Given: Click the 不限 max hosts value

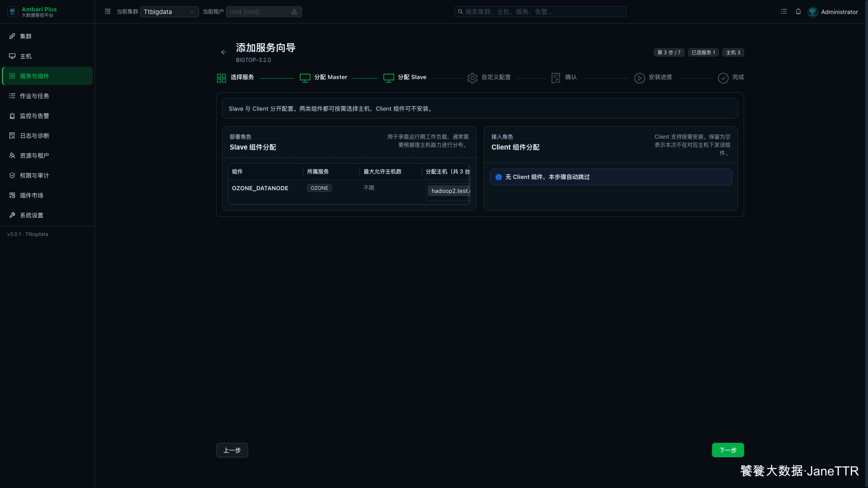Looking at the screenshot, I should (x=369, y=188).
